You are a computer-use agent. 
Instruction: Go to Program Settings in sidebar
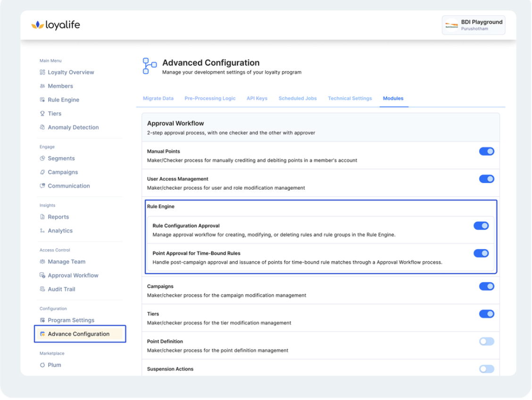coord(71,320)
